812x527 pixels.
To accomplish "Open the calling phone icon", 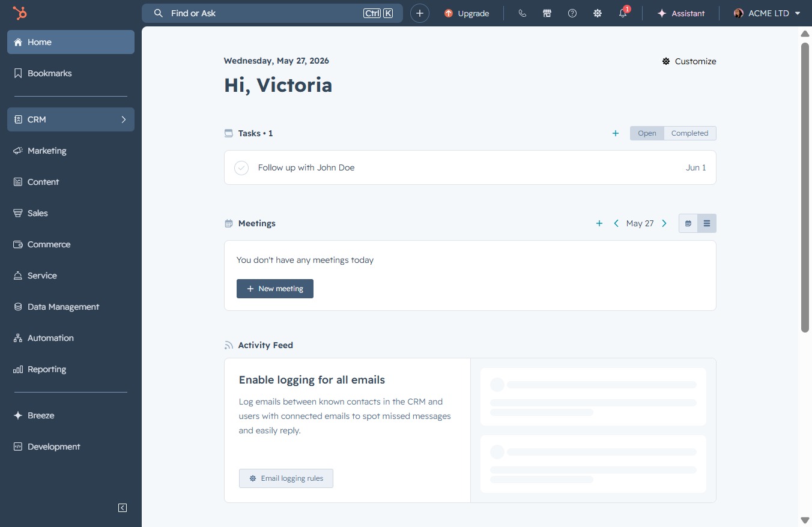I will coord(522,13).
